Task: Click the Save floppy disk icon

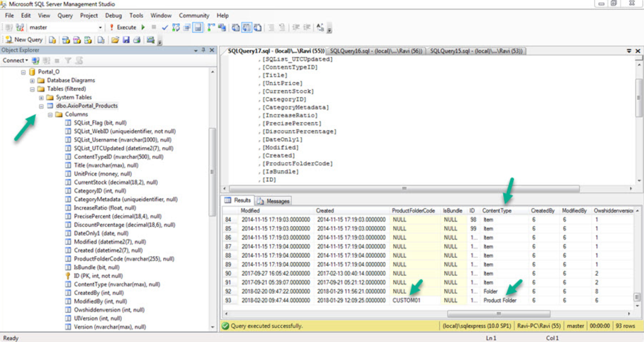Action: point(126,40)
